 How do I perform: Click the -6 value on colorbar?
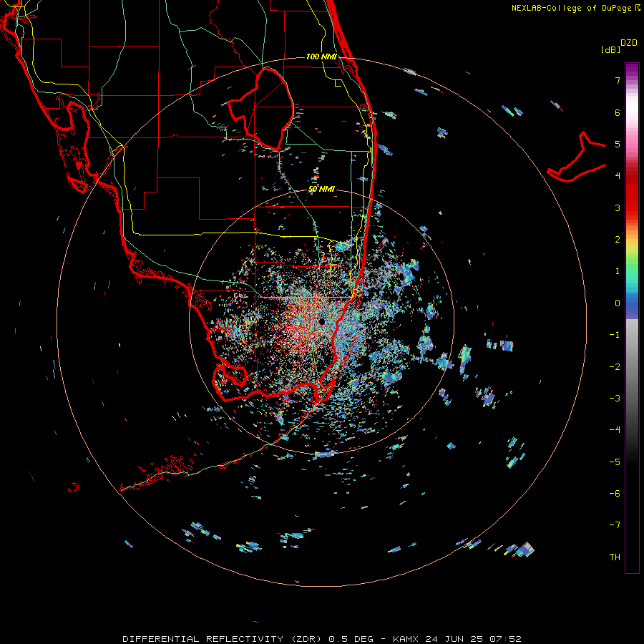615,494
